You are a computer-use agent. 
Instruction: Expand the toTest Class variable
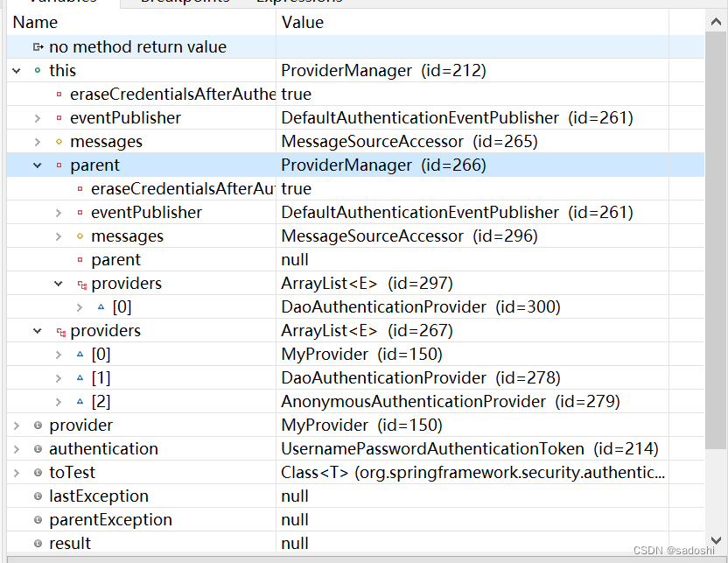pyautogui.click(x=15, y=472)
